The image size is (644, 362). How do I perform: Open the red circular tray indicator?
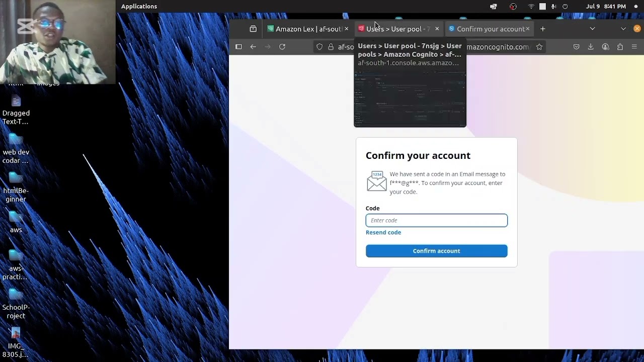click(x=513, y=7)
